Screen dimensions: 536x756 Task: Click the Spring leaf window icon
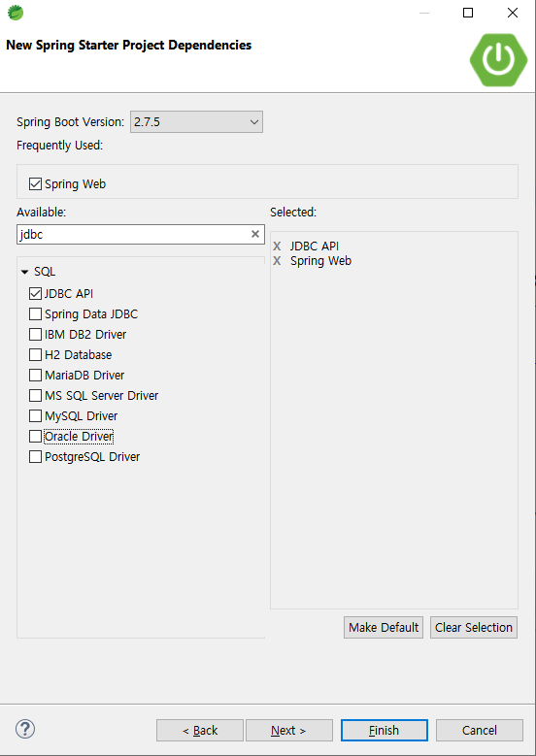pos(16,13)
